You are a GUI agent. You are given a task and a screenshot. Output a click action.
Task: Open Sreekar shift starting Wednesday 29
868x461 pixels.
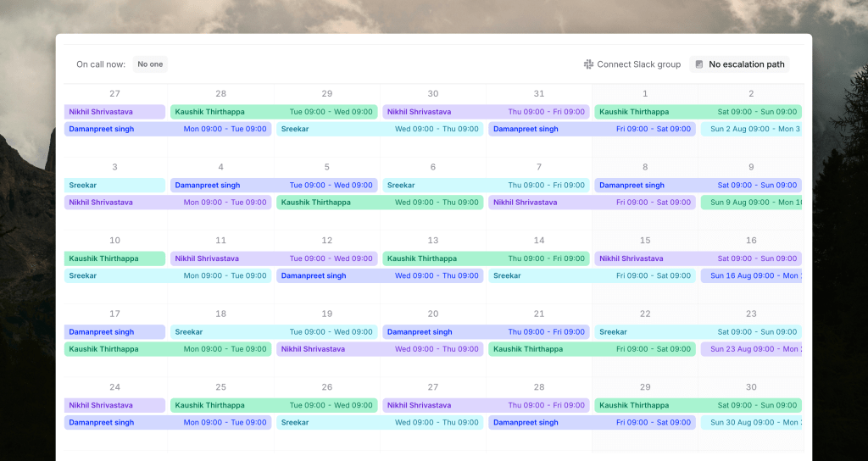point(380,129)
